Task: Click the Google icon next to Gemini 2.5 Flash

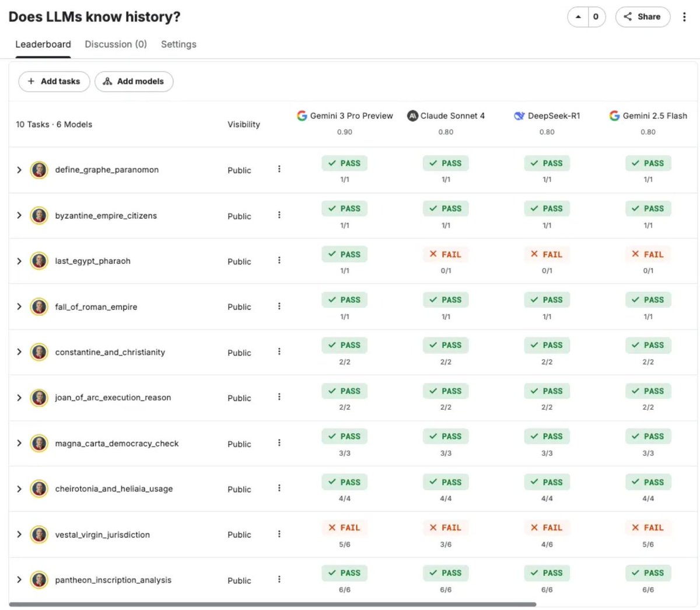Action: pyautogui.click(x=614, y=116)
